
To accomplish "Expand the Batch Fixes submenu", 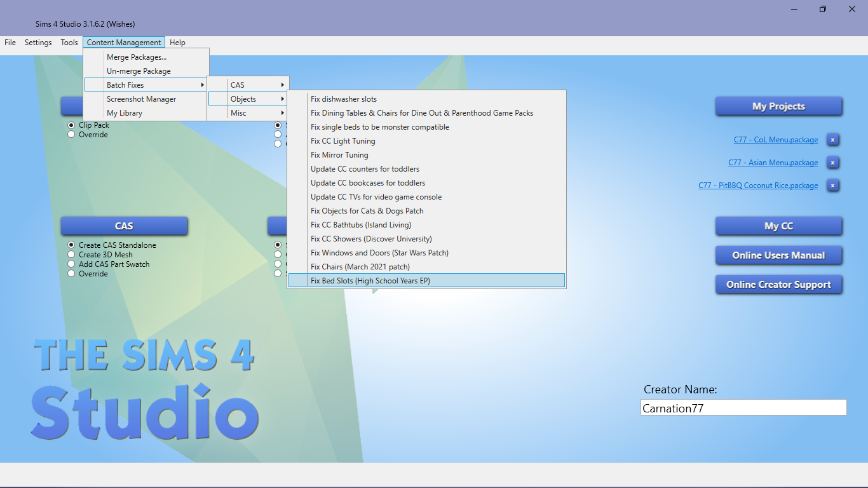I will [x=146, y=85].
